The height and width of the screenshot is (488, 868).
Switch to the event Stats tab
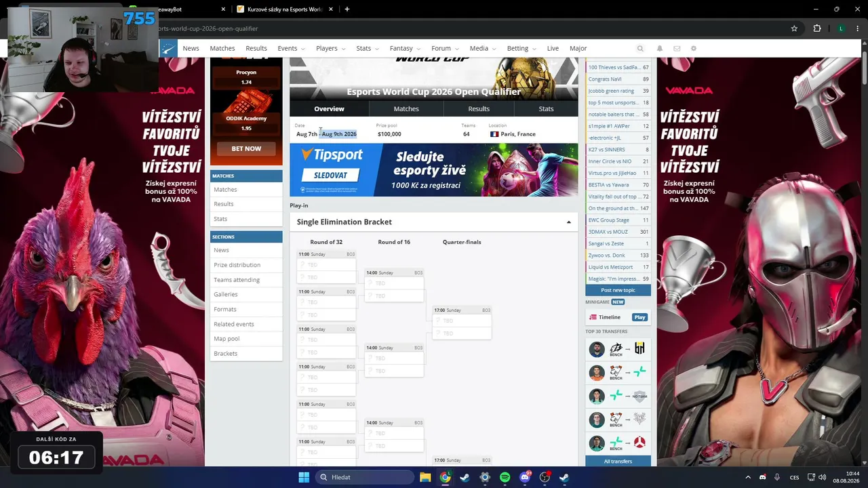coord(546,108)
